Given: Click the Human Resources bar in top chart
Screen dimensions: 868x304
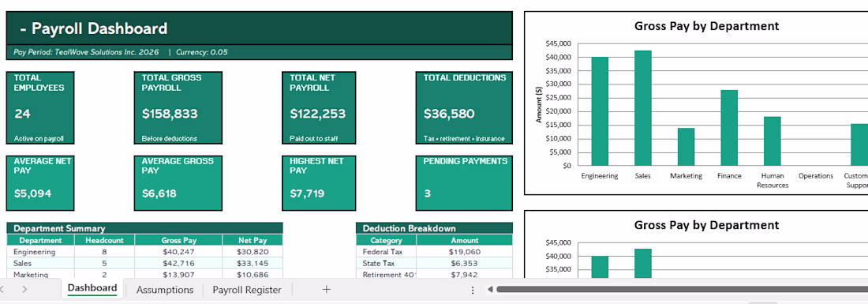Looking at the screenshot, I should click(x=773, y=141).
